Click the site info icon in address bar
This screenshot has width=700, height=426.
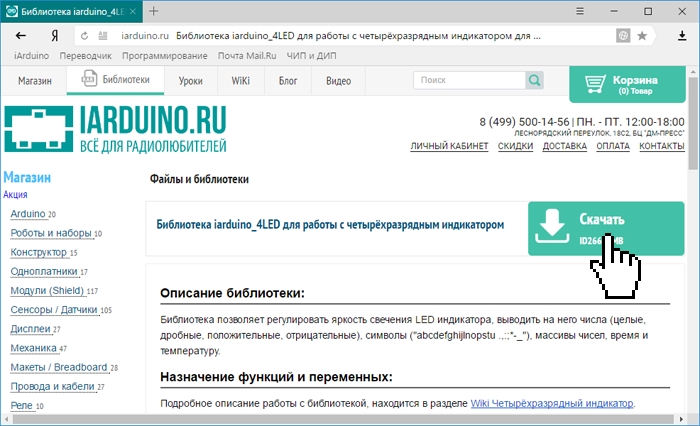(x=103, y=36)
